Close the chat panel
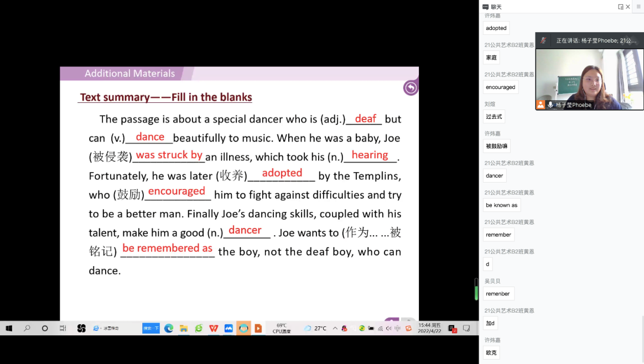Viewport: 644px width, 364px height. tap(628, 7)
